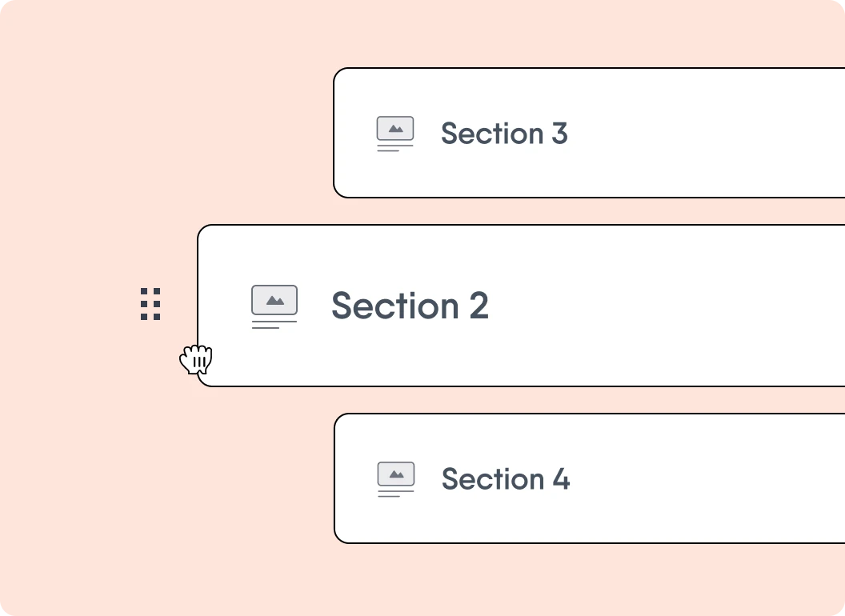Click the Section 3 image-text icon

click(395, 134)
